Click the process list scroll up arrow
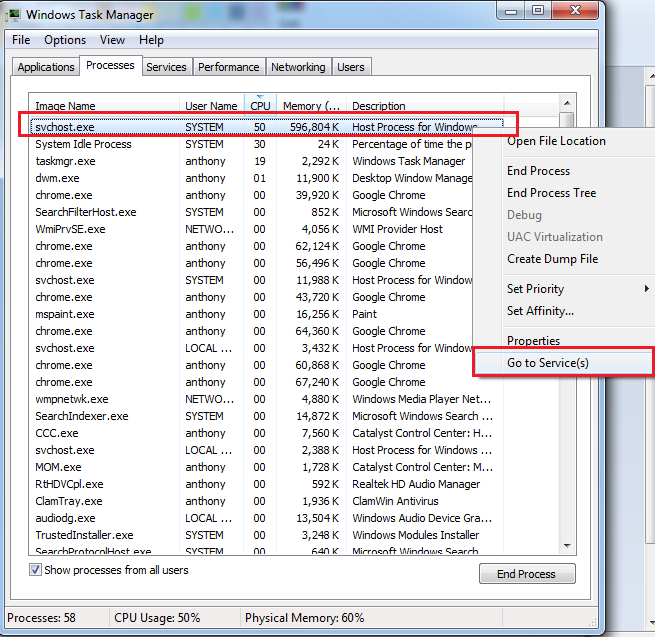The width and height of the screenshot is (655, 637). [567, 103]
